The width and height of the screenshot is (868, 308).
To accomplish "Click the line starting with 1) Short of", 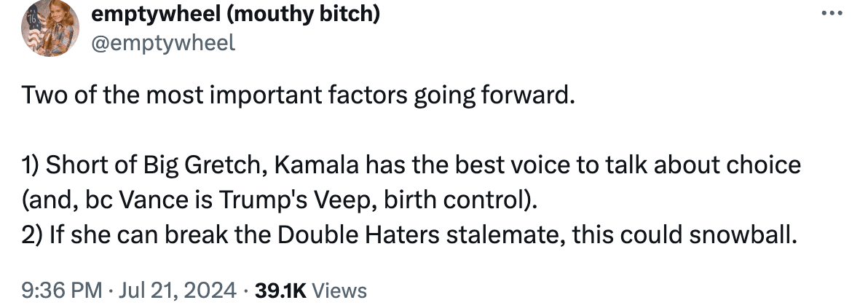I will tap(411, 165).
